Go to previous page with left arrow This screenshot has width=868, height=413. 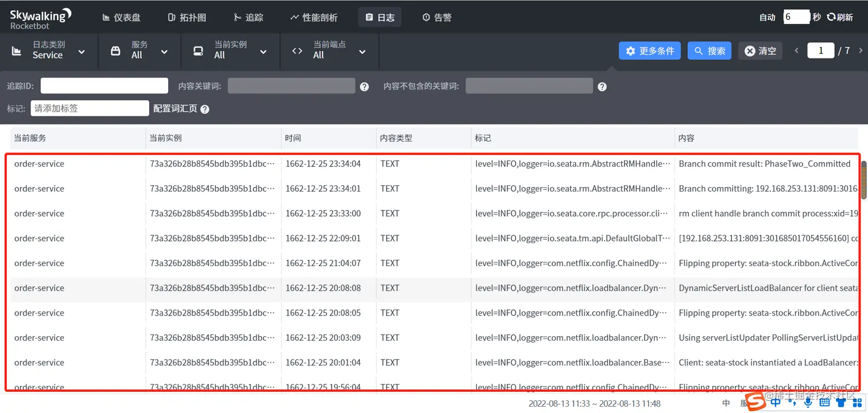796,50
